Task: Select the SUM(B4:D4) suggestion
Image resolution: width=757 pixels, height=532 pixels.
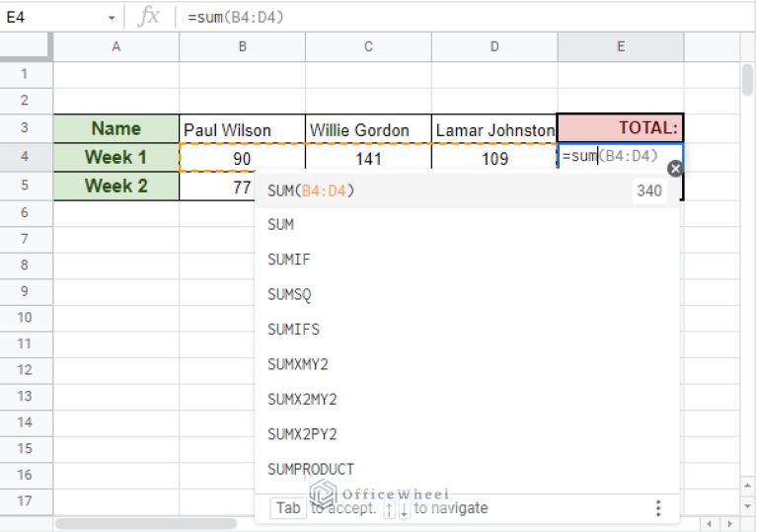Action: (x=311, y=190)
